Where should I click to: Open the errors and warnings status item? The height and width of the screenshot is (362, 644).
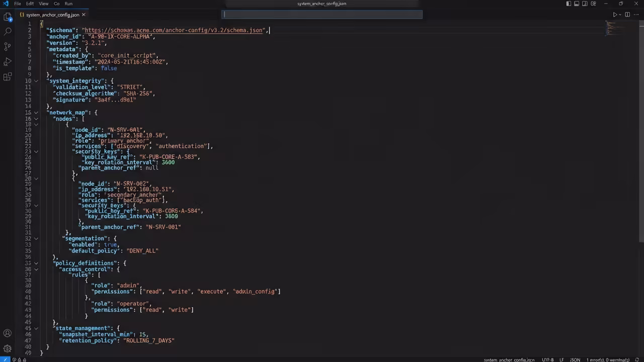(608, 359)
